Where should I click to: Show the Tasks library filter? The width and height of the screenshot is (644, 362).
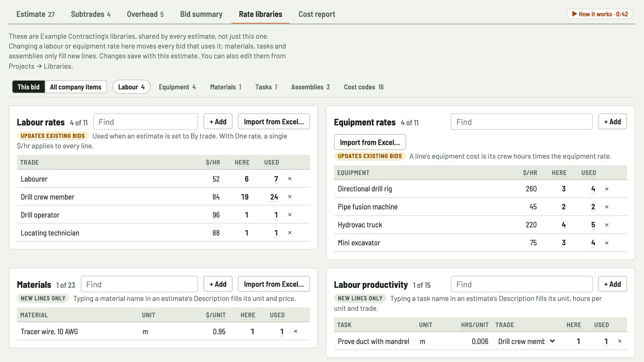[266, 87]
